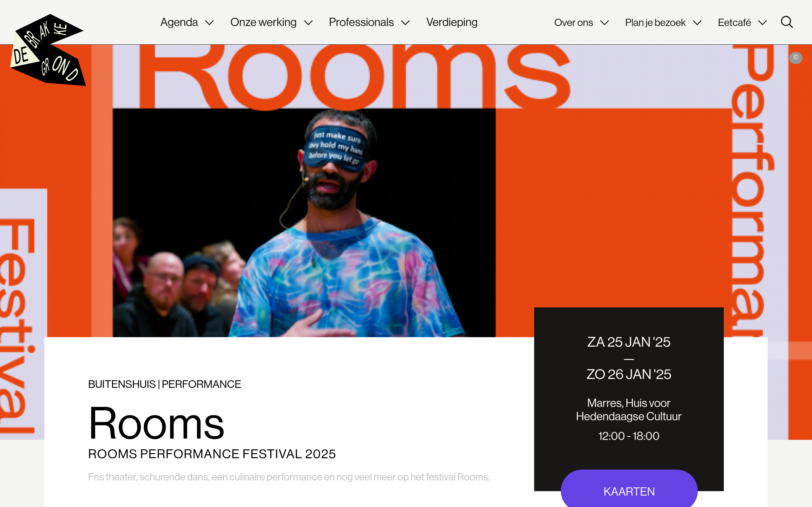Screen dimensions: 812x507
Task: Expand the Onze werking chevron
Action: 308,23
